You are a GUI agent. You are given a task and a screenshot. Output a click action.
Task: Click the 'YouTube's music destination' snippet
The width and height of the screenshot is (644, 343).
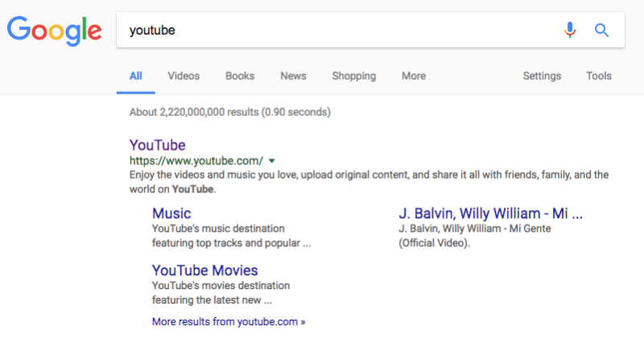coord(231,236)
